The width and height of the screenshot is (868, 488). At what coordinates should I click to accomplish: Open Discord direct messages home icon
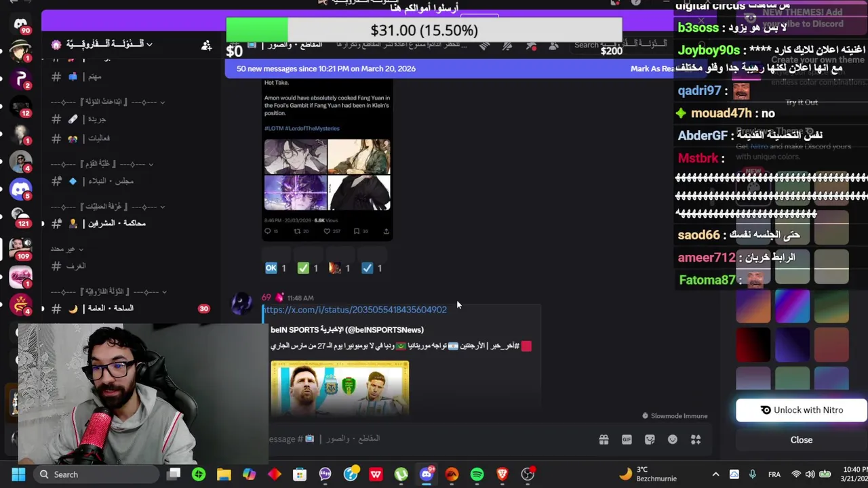click(x=20, y=24)
